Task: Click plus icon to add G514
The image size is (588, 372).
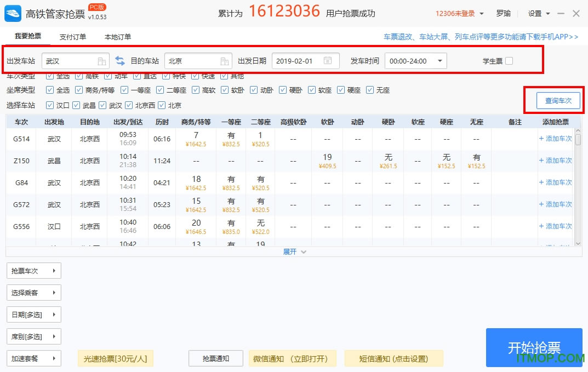Action: pyautogui.click(x=541, y=139)
